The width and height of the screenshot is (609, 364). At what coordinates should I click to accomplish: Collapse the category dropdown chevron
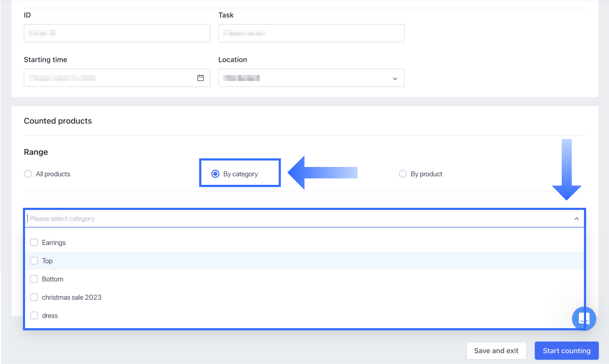(576, 219)
